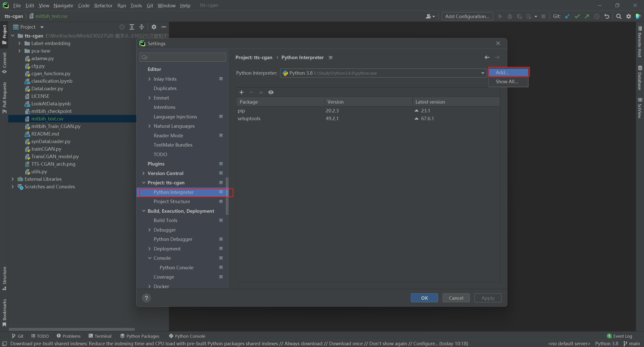Select Add... in interpreter popup
Viewport: 644px width, 347px height.
[x=508, y=72]
